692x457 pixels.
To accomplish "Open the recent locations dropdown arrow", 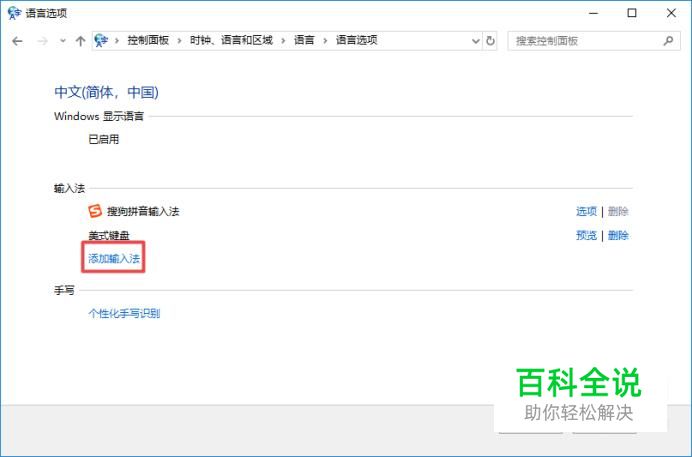I will click(63, 41).
